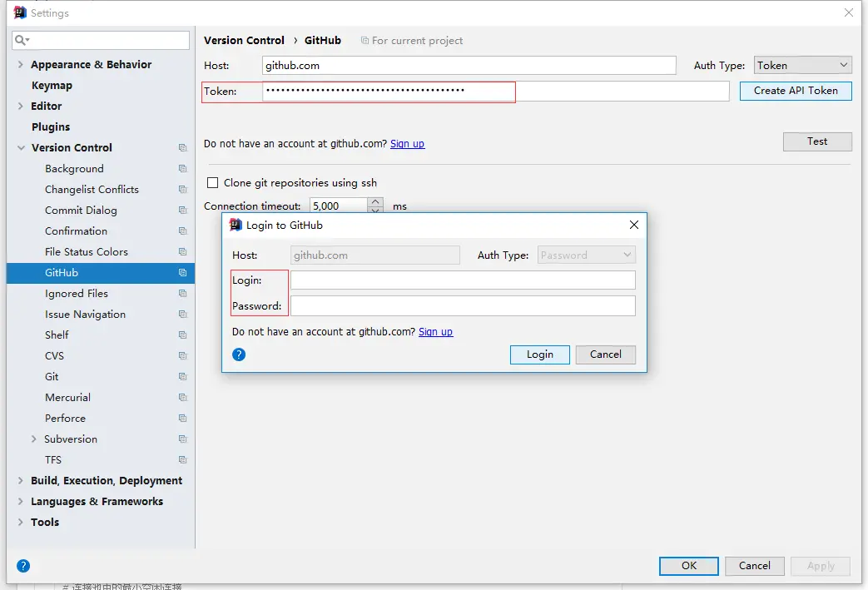Click the settings search box
This screenshot has height=590, width=868.
tap(101, 40)
